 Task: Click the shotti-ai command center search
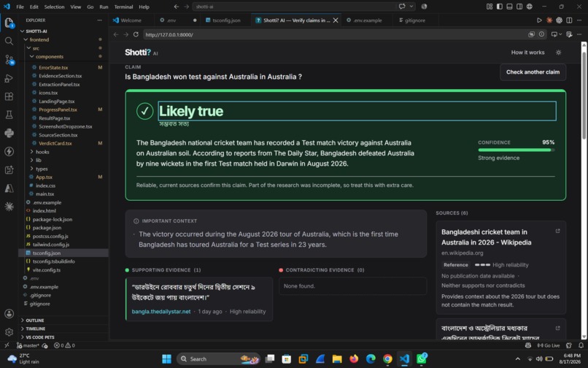click(x=295, y=7)
